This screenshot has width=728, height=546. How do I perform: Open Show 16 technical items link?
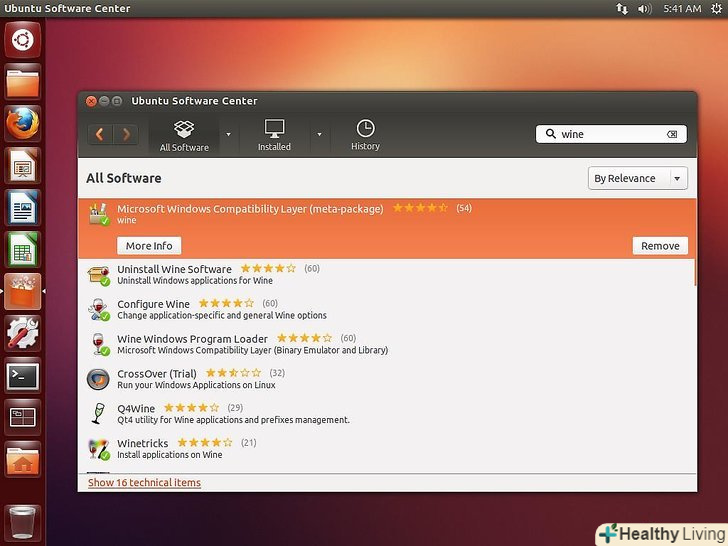pyautogui.click(x=144, y=483)
